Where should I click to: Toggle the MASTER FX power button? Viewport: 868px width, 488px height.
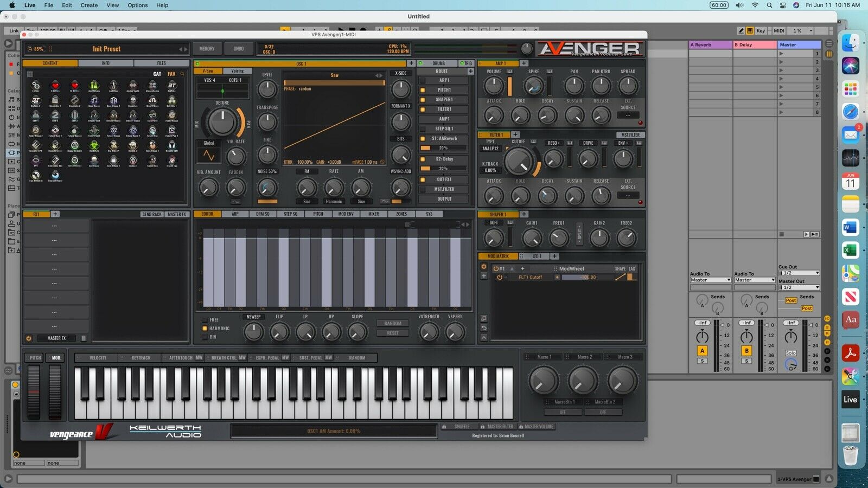tap(29, 338)
